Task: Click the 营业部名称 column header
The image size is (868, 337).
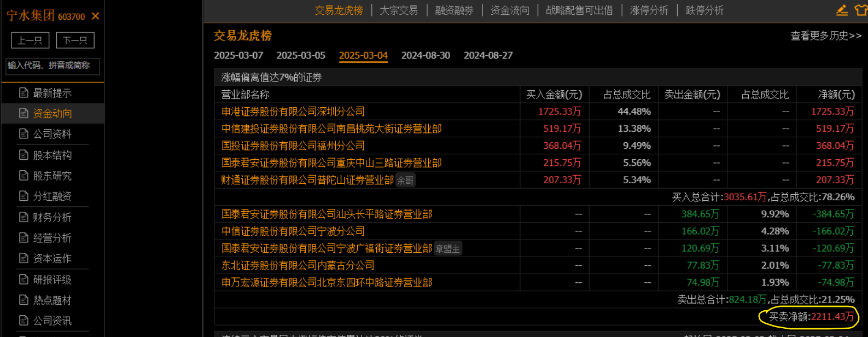Action: click(245, 95)
